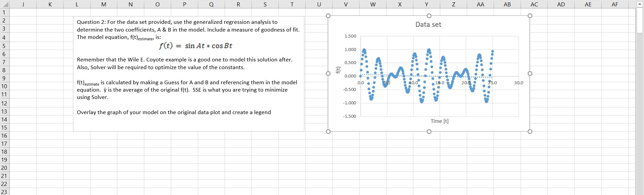The width and height of the screenshot is (644, 195).
Task: Click the 1.000 y-axis label
Action: coord(350,49)
